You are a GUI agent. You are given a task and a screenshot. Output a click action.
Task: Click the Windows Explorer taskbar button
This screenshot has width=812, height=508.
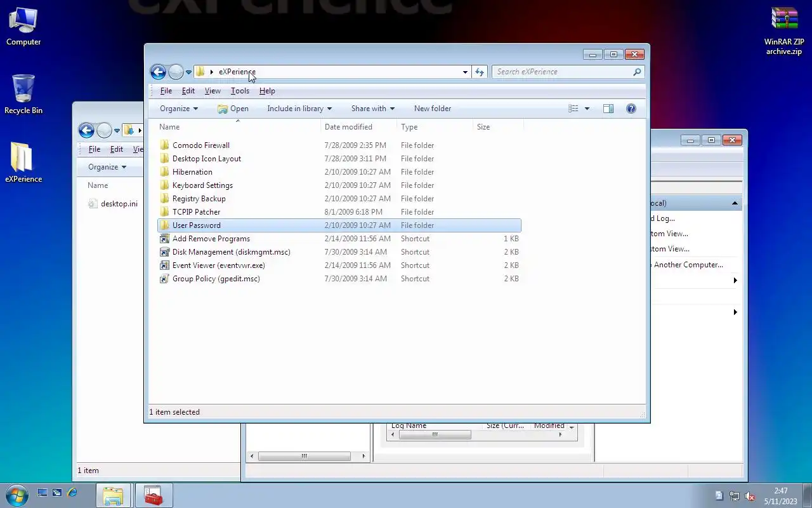tap(113, 495)
